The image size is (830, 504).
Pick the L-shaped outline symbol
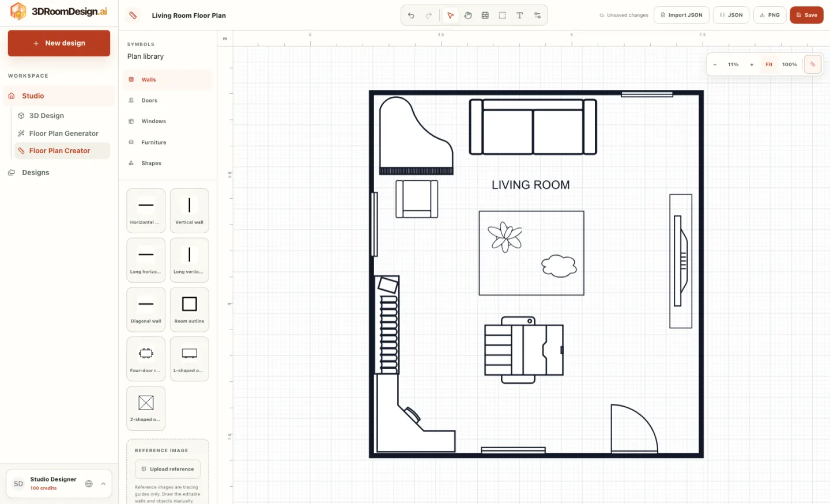point(190,359)
